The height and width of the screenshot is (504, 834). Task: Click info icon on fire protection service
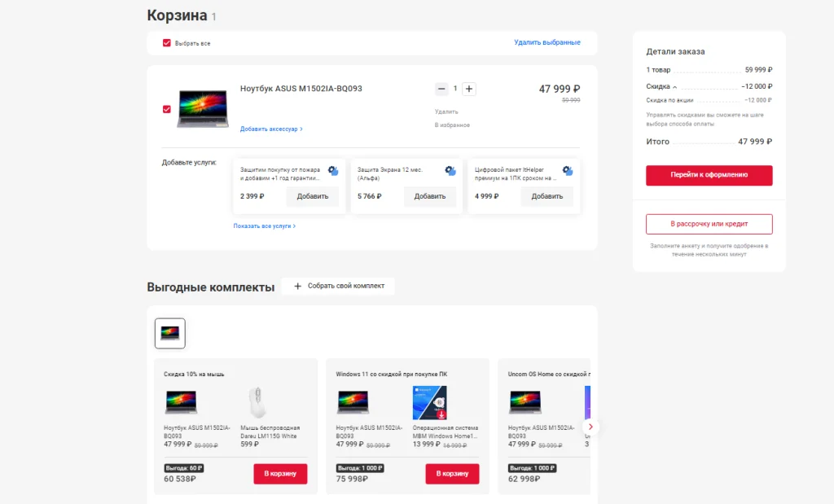click(333, 171)
